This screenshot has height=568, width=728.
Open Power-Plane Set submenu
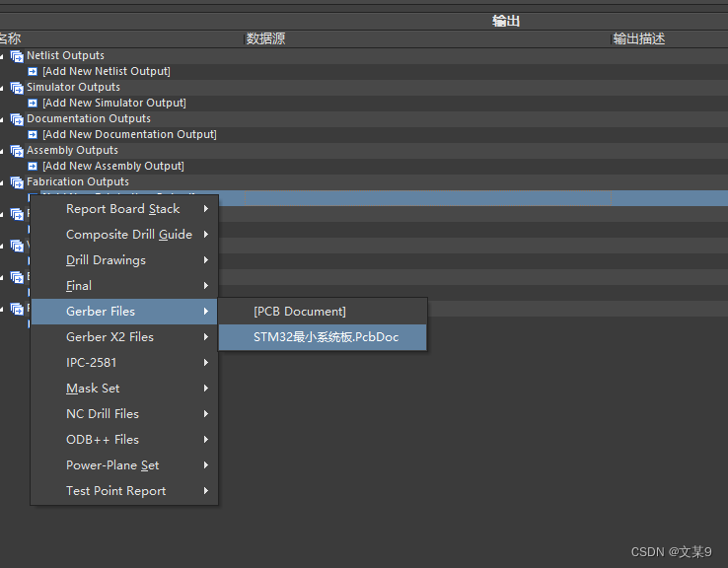point(124,465)
